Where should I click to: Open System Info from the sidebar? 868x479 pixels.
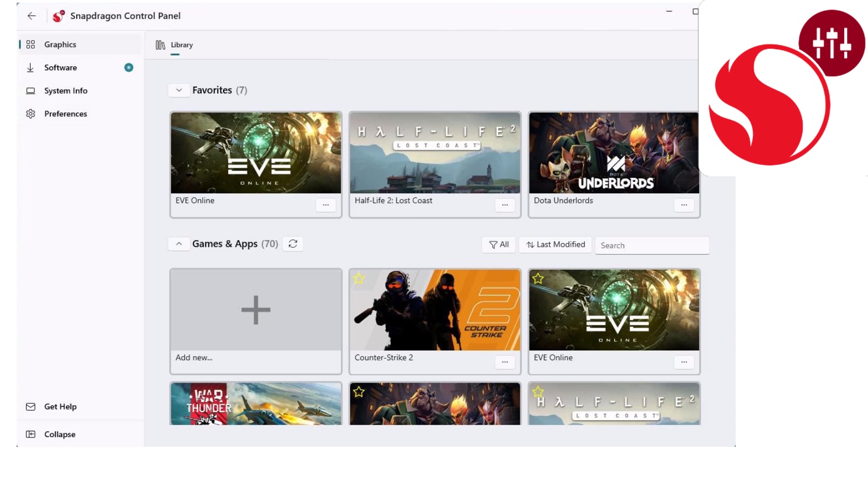pyautogui.click(x=65, y=91)
